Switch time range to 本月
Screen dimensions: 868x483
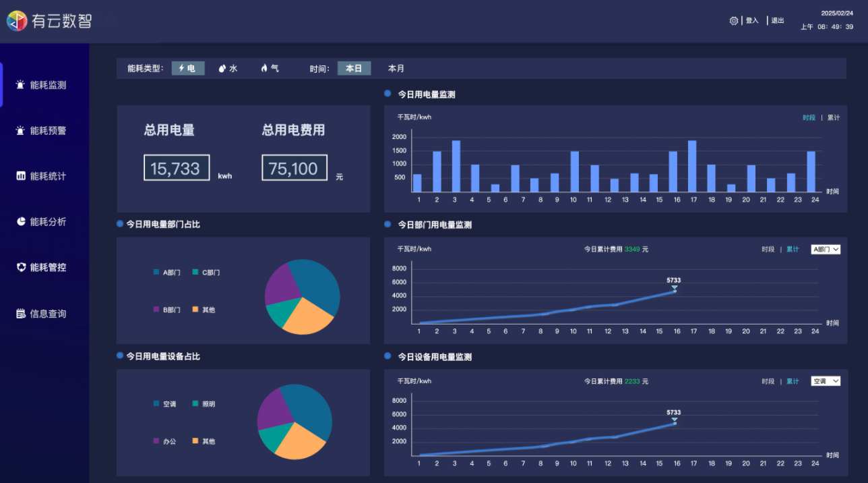(x=396, y=69)
